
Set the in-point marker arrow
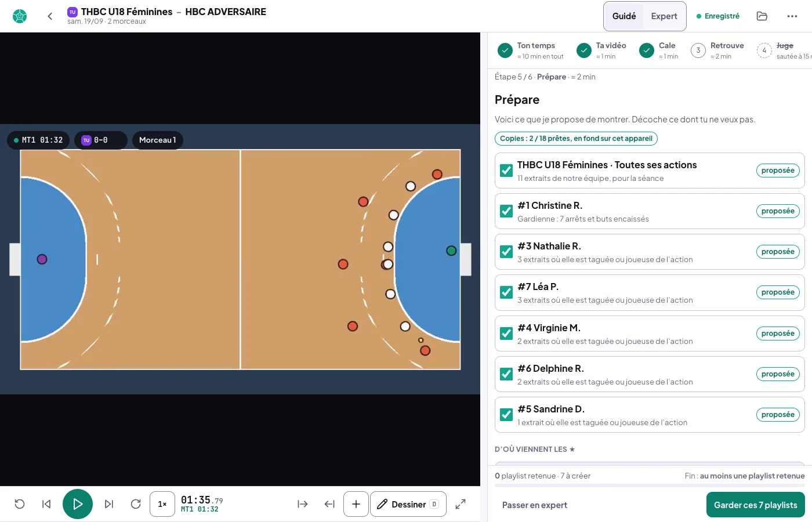(x=303, y=504)
